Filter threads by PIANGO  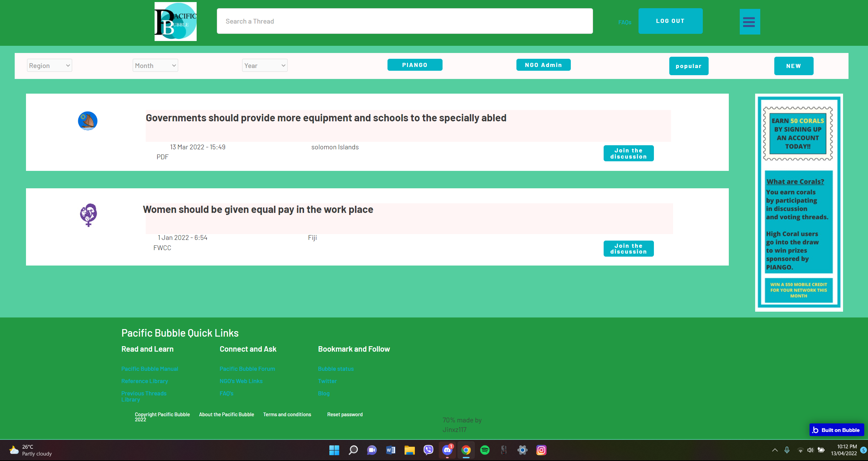pyautogui.click(x=415, y=65)
